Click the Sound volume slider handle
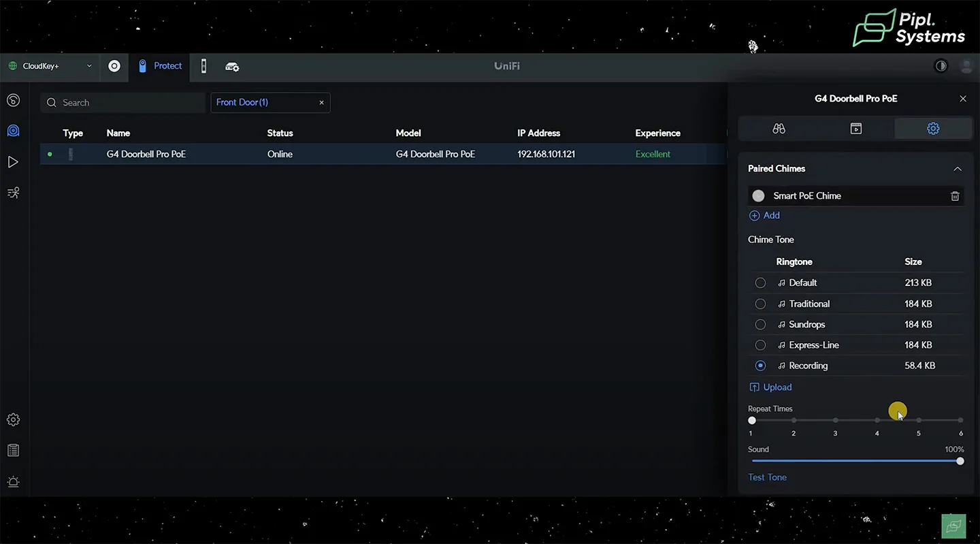 (x=960, y=461)
